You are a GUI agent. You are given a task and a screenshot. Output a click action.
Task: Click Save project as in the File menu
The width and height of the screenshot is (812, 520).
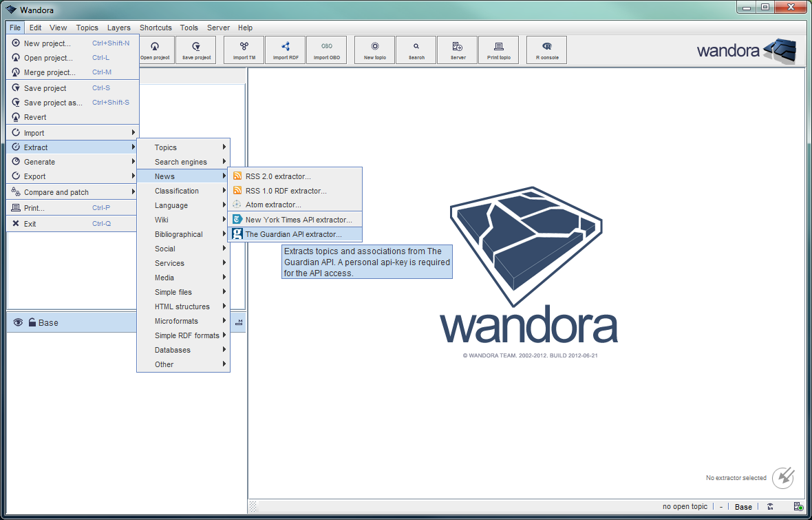(x=53, y=103)
